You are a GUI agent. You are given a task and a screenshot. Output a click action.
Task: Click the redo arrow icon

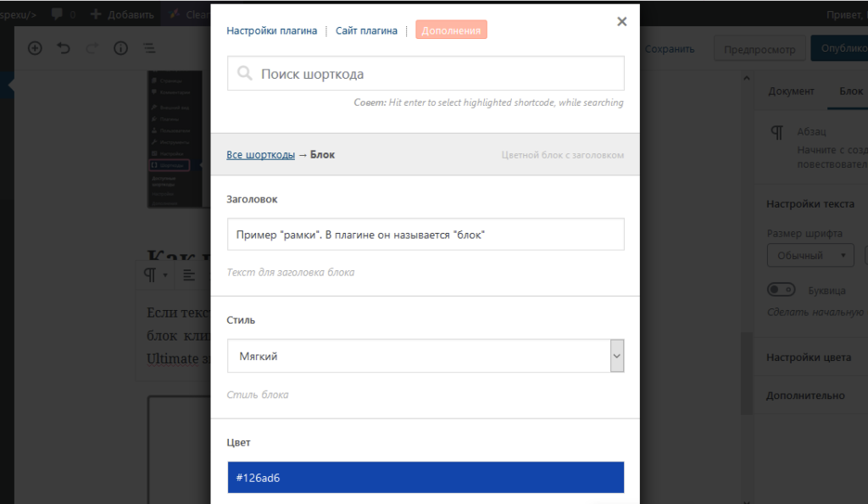coord(92,48)
